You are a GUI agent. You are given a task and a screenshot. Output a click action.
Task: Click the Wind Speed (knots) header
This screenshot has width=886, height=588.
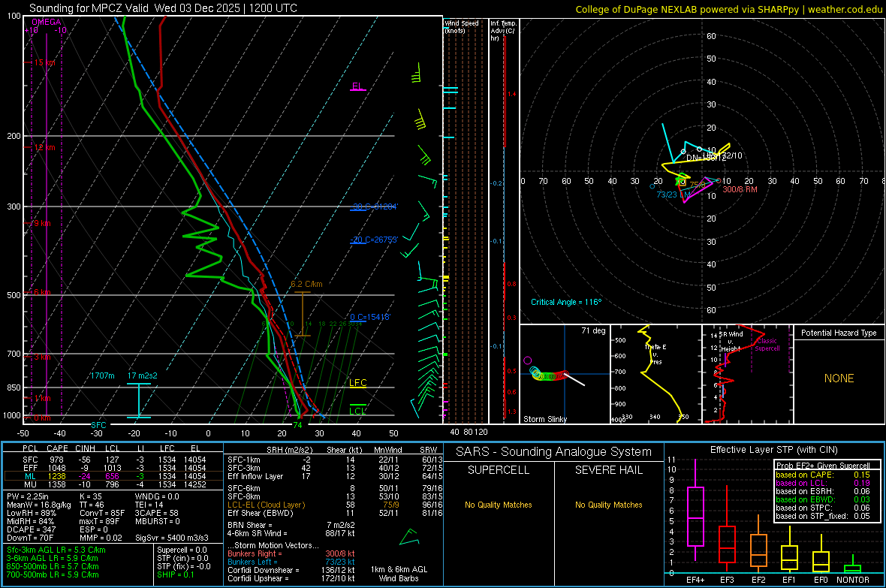tap(462, 26)
